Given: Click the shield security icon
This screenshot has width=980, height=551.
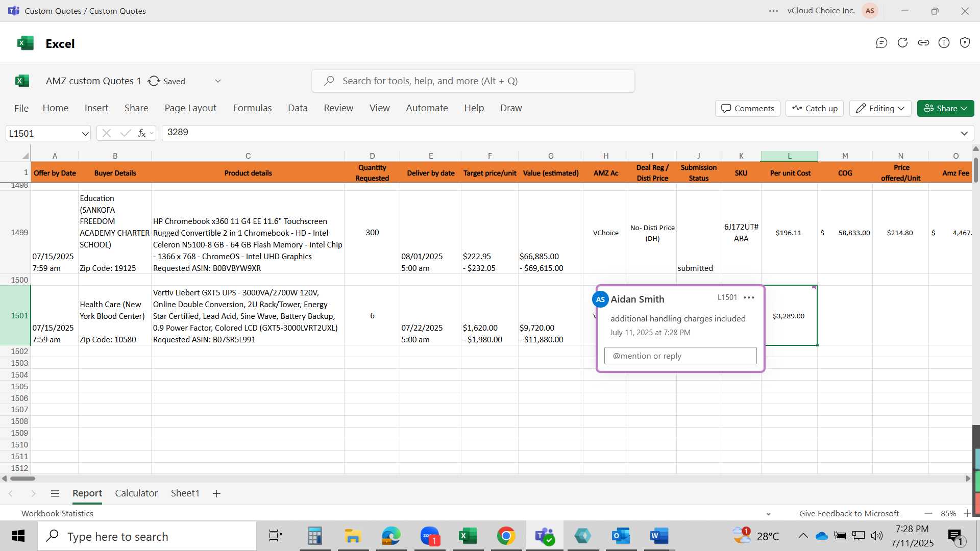Looking at the screenshot, I should [x=965, y=43].
